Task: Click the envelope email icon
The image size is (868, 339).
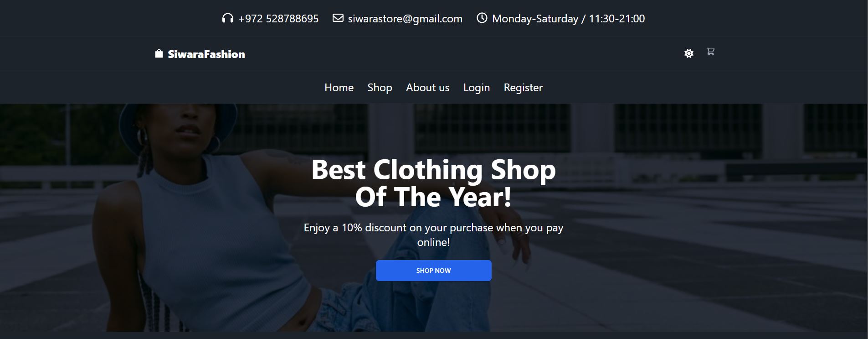Action: point(338,18)
